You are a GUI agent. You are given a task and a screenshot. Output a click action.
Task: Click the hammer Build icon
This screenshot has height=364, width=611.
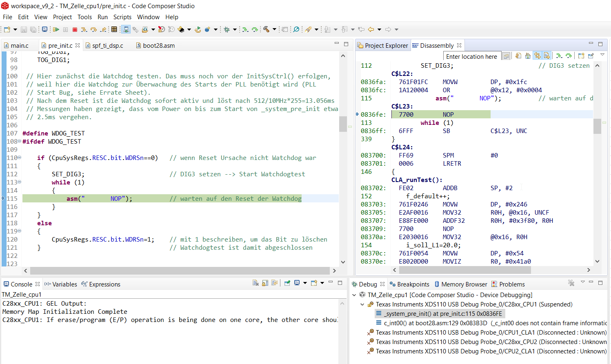[266, 29]
